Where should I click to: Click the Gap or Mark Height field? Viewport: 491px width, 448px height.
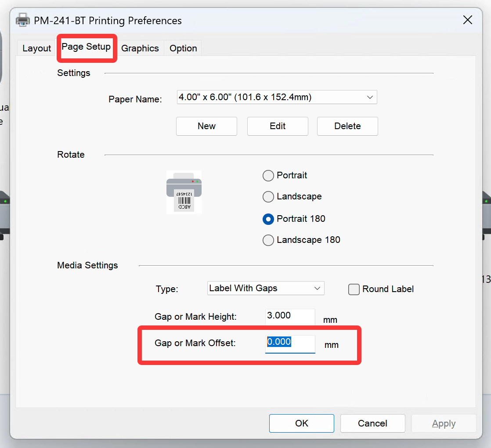(x=290, y=316)
